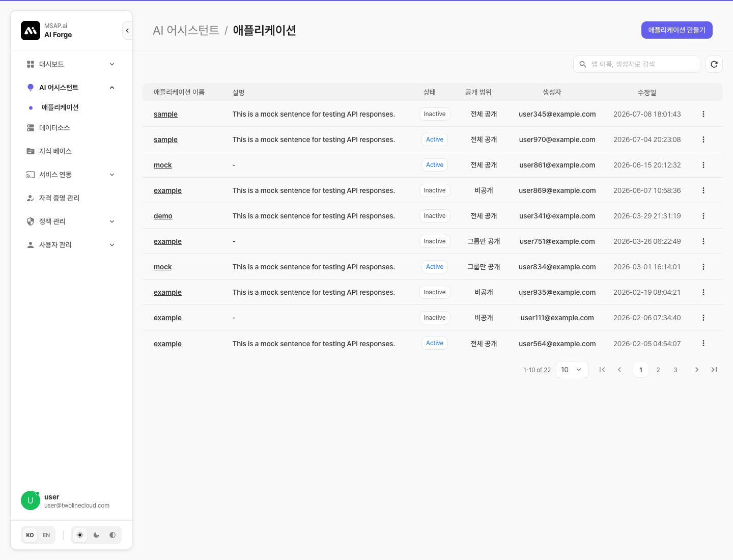Viewport: 733px width, 560px height.
Task: Click the 애플리케이션 이름 column header
Action: [179, 92]
